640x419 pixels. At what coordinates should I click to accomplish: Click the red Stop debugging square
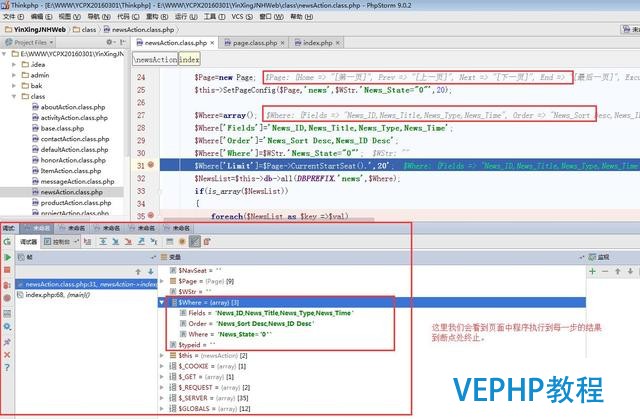(x=7, y=270)
